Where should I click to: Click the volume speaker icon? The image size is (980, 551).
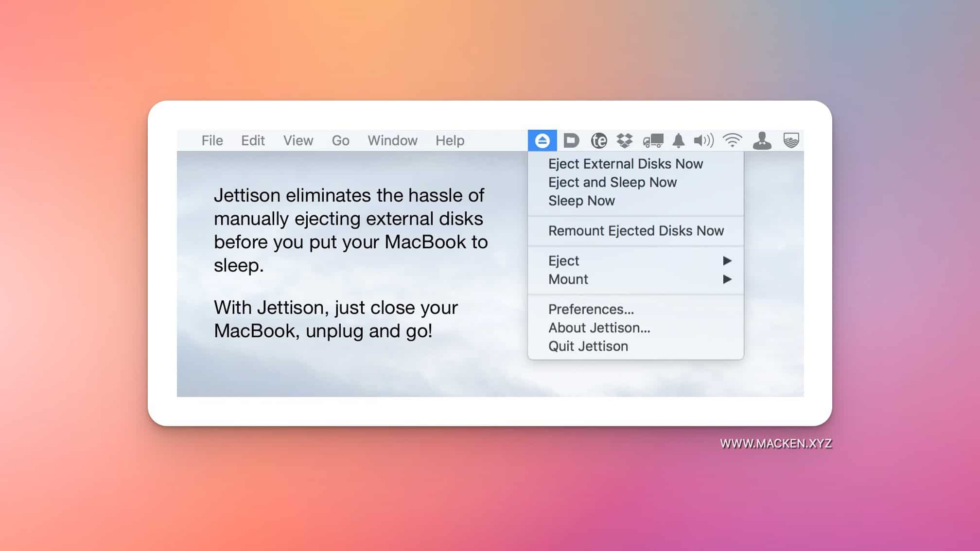tap(704, 140)
